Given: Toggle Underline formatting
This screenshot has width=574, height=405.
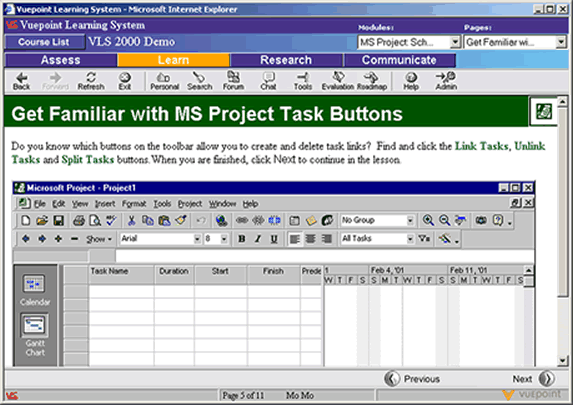Looking at the screenshot, I should (x=274, y=239).
